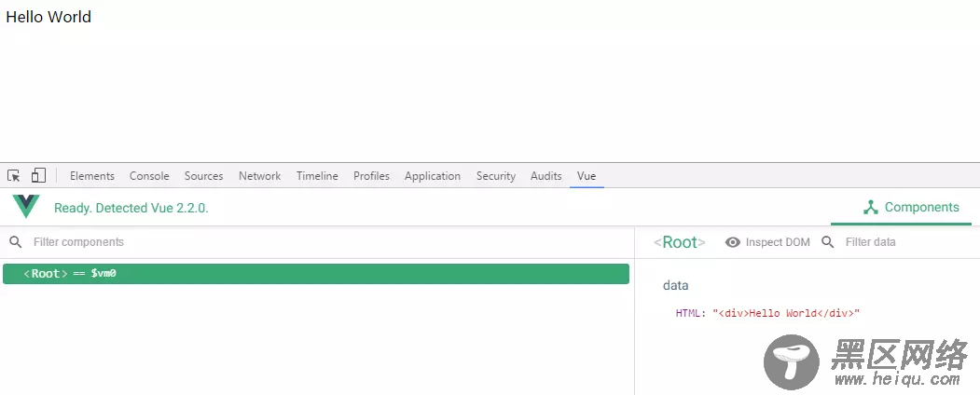980x395 pixels.
Task: Click the Inspect DOM button
Action: 767,242
